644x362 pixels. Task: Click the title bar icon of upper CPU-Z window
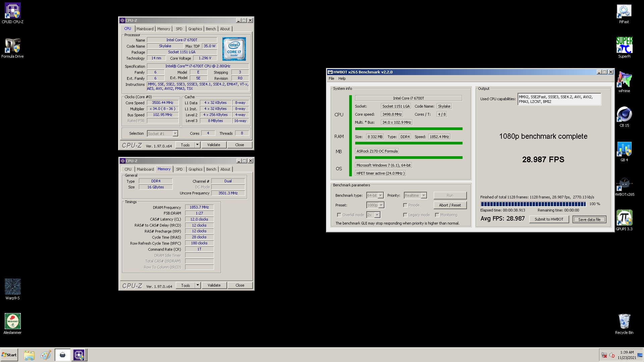click(x=122, y=20)
